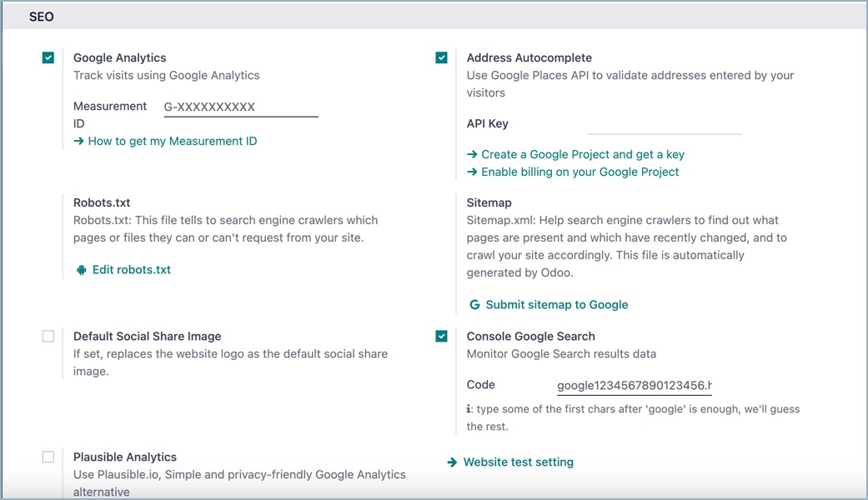Image resolution: width=868 pixels, height=500 pixels.
Task: Click Submit sitemap to Google
Action: [x=556, y=305]
